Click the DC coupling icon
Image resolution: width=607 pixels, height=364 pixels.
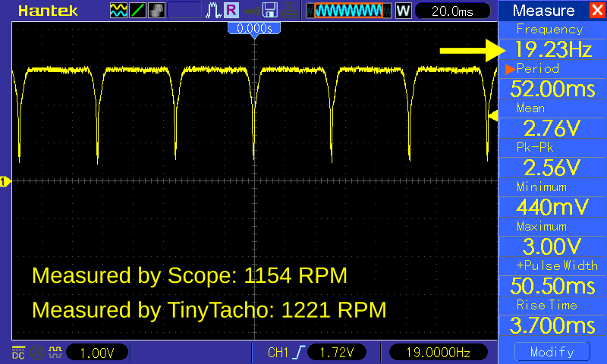pyautogui.click(x=18, y=353)
